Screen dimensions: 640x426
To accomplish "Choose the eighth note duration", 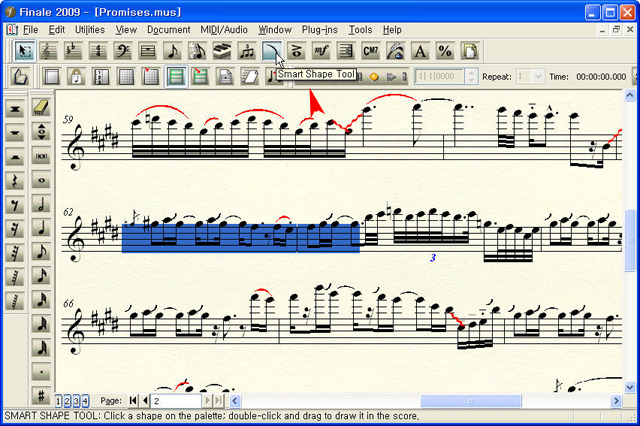I will [41, 252].
